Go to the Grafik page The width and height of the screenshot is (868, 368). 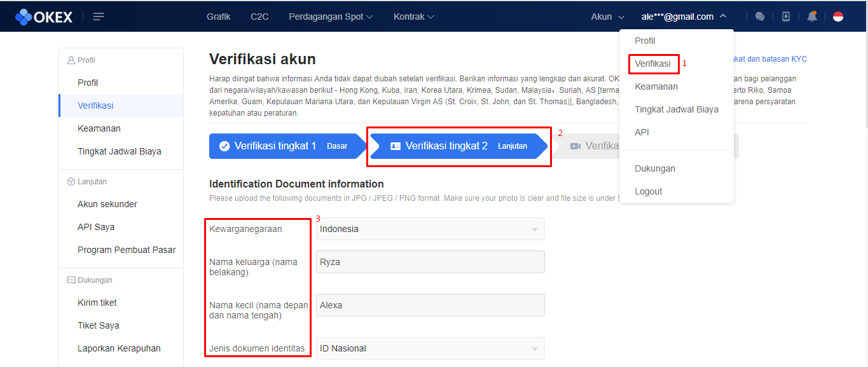click(219, 17)
